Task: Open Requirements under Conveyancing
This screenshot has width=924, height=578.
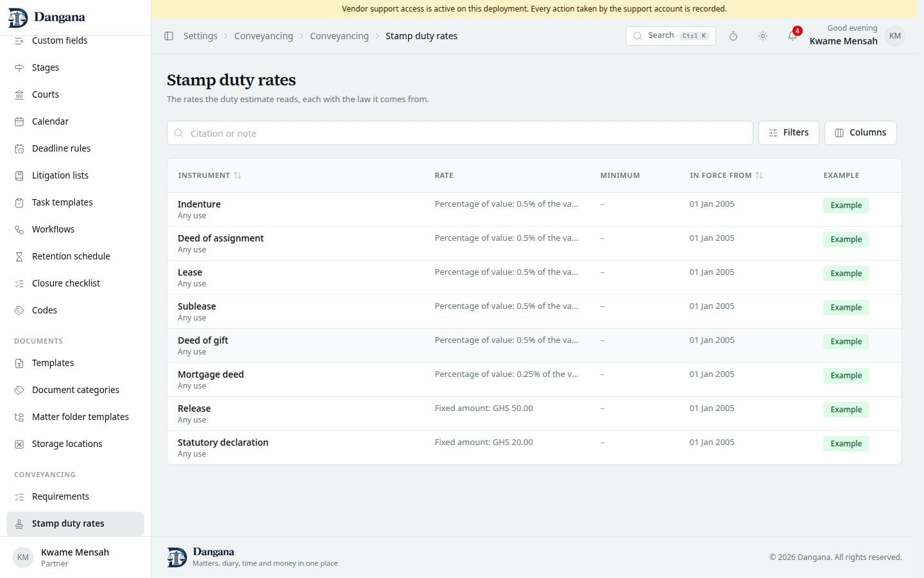Action: point(75,496)
